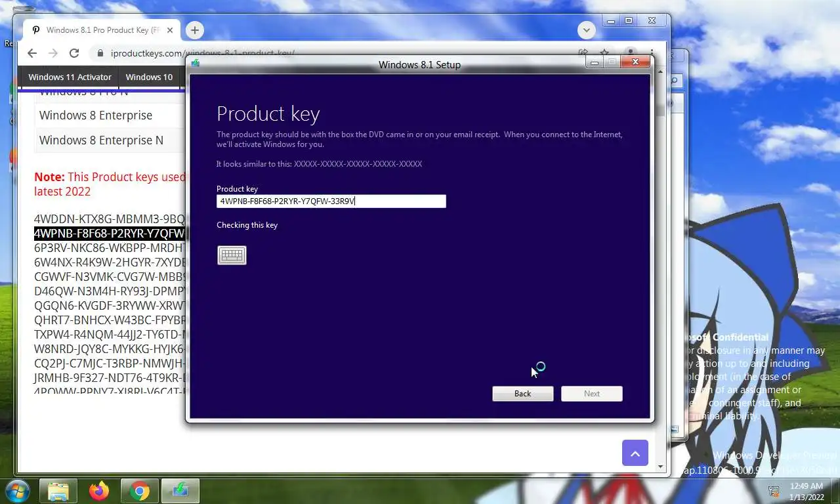840x504 pixels.
Task: Click the Chrome page scrollbar down arrow
Action: tap(661, 467)
